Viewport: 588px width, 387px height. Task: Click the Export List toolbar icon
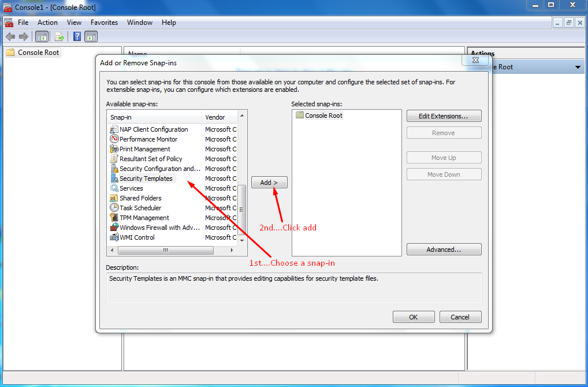coord(59,36)
